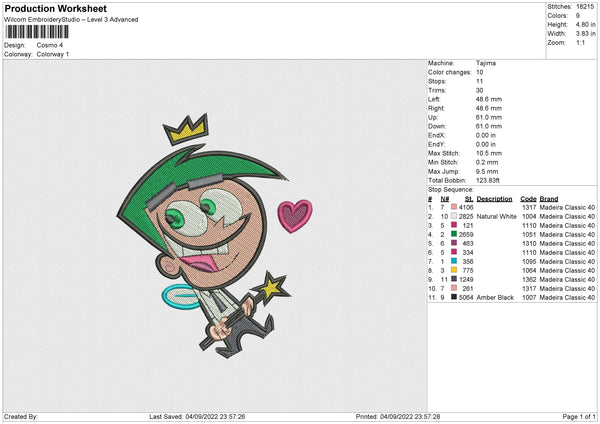Click the 'Created By:' footer label
The height and width of the screenshot is (424, 600).
pyautogui.click(x=21, y=416)
